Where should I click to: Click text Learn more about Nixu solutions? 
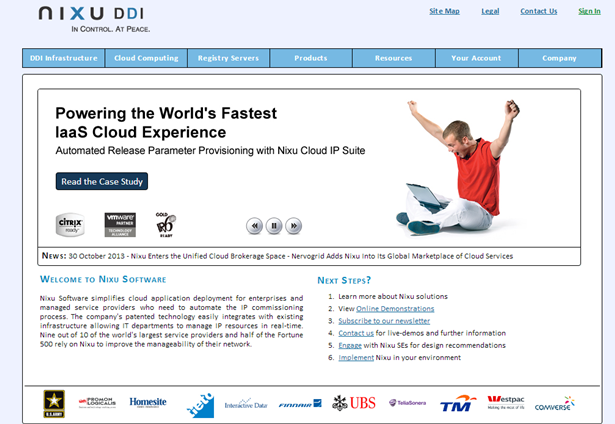pos(393,297)
